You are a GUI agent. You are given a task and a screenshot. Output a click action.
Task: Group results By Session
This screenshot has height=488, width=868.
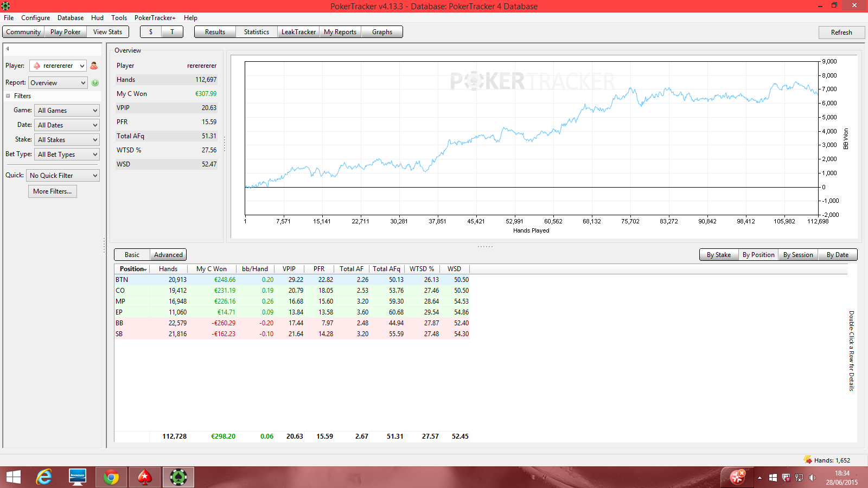[x=798, y=255]
